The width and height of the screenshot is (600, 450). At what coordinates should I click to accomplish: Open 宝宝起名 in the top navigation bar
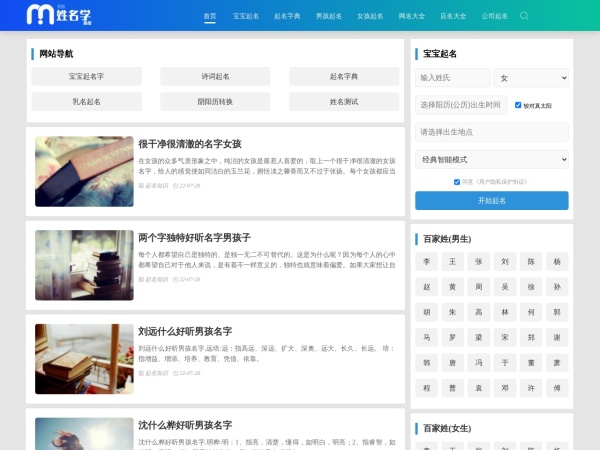tap(246, 16)
